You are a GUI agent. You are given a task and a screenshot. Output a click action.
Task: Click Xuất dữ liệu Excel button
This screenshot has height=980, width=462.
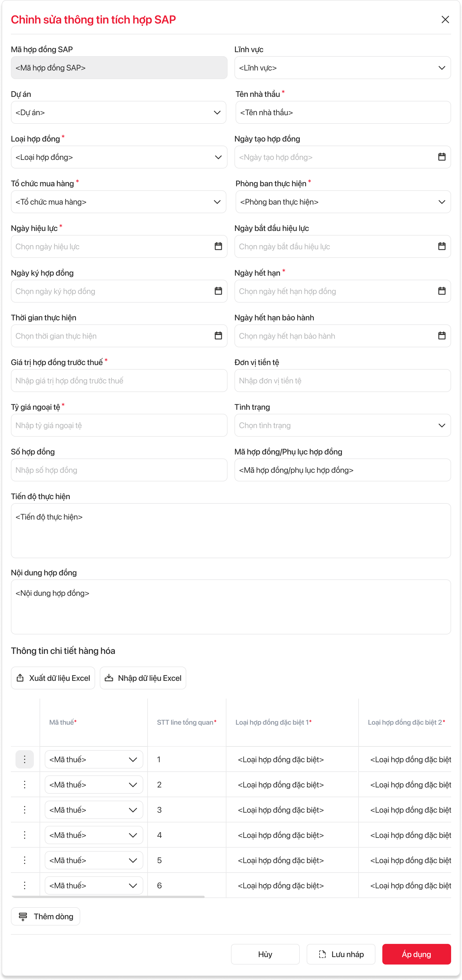pos(53,678)
